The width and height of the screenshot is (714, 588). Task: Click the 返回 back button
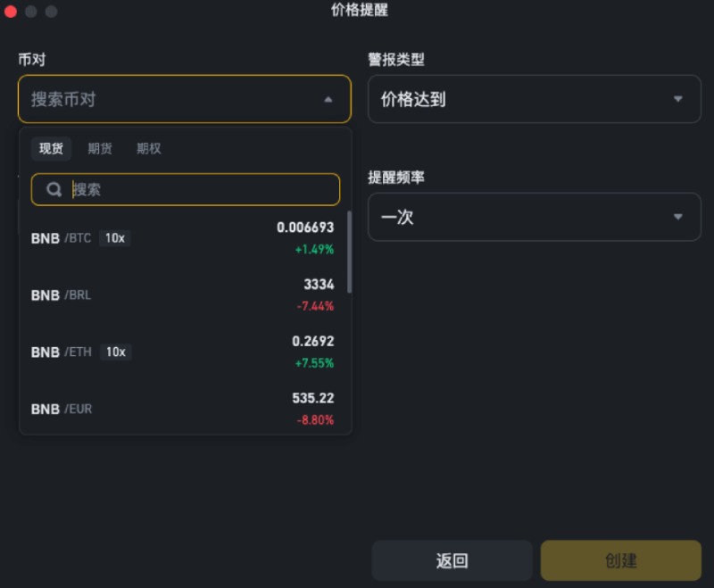tap(452, 560)
